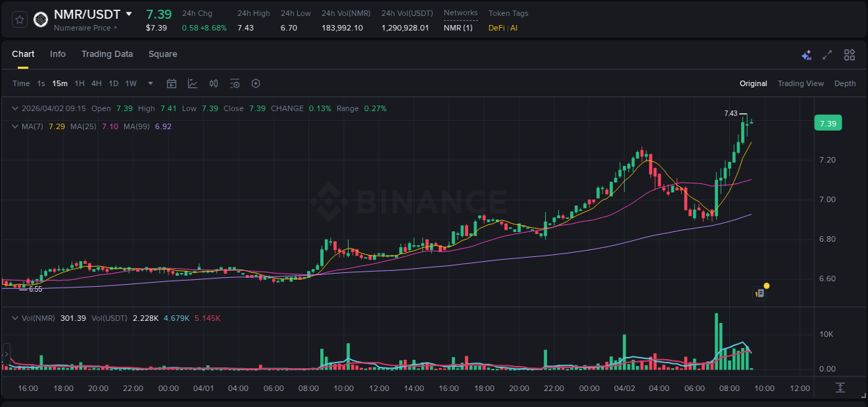The width and height of the screenshot is (868, 407).
Task: Click the green 7.39 price tag on the axis
Action: pos(828,122)
